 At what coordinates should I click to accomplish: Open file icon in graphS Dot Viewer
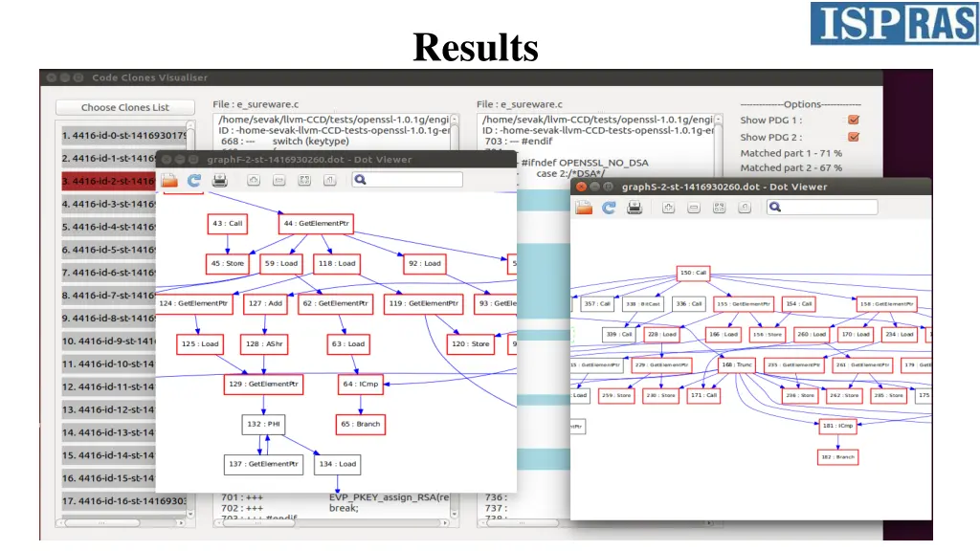click(584, 208)
